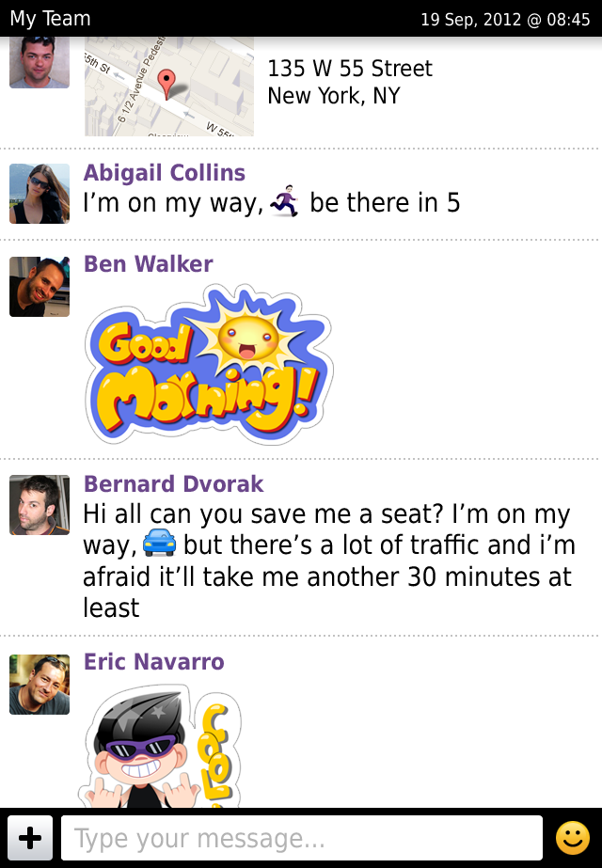The image size is (602, 868).
Task: Open the emoji picker smiley icon
Action: [572, 838]
